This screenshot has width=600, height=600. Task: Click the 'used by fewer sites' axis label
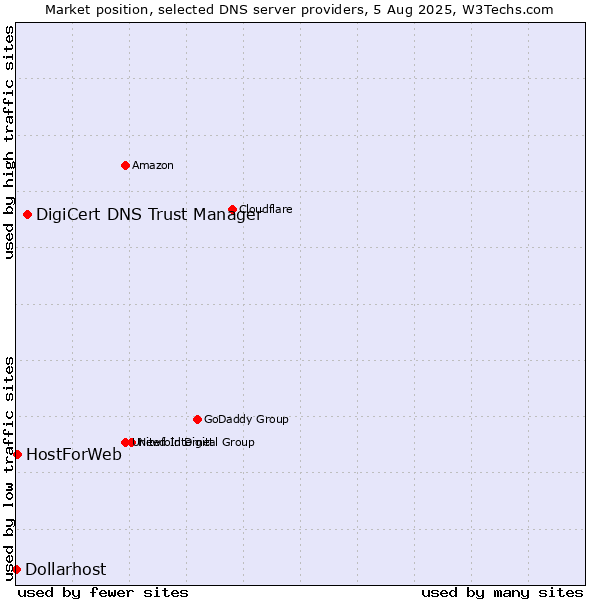tap(103, 593)
